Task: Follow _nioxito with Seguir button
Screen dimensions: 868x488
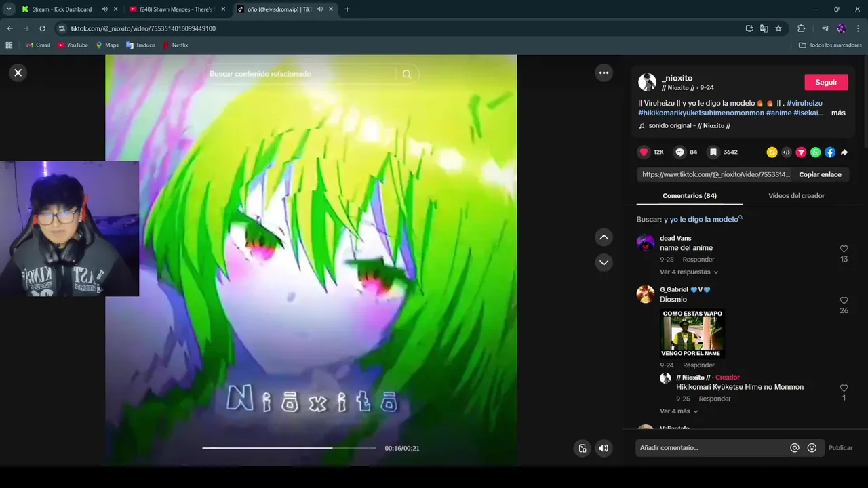Action: click(x=826, y=82)
